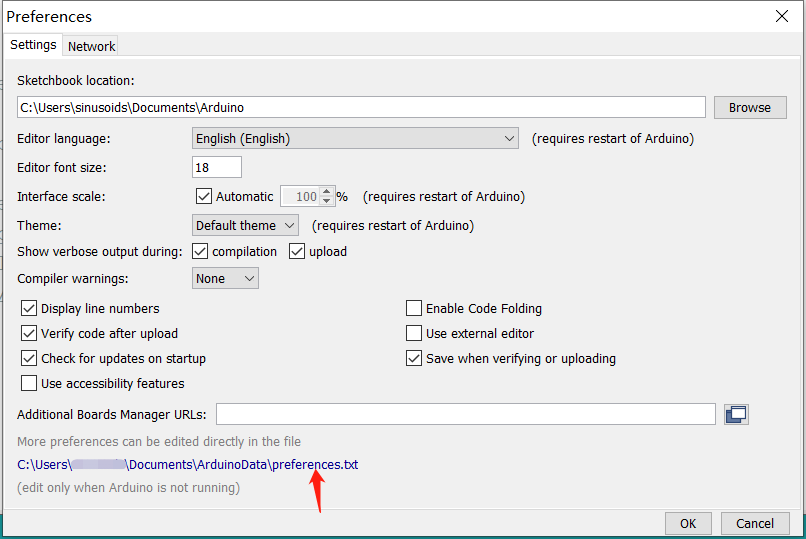Toggle Save when verifying or uploading
Viewport: 806px width, 539px height.
(x=414, y=358)
